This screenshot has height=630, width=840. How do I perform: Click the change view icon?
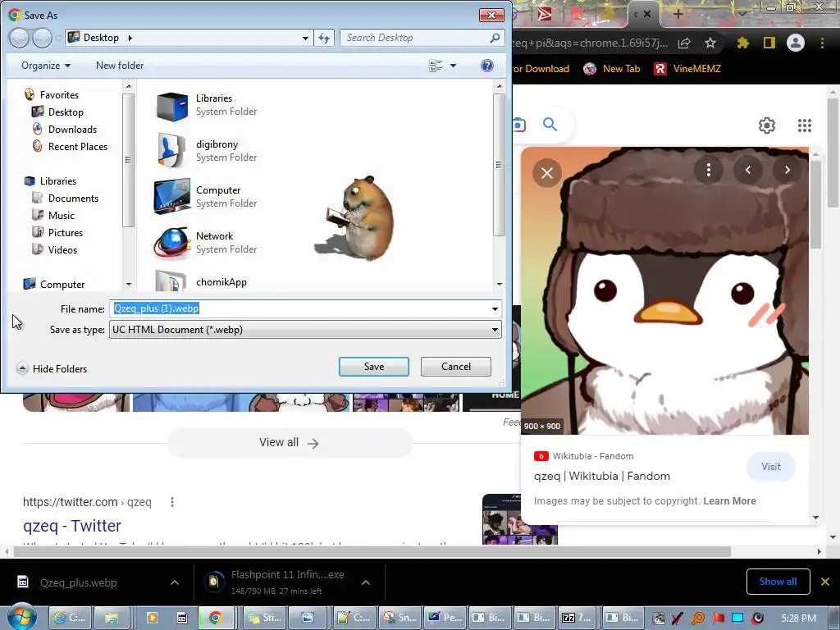click(x=436, y=66)
